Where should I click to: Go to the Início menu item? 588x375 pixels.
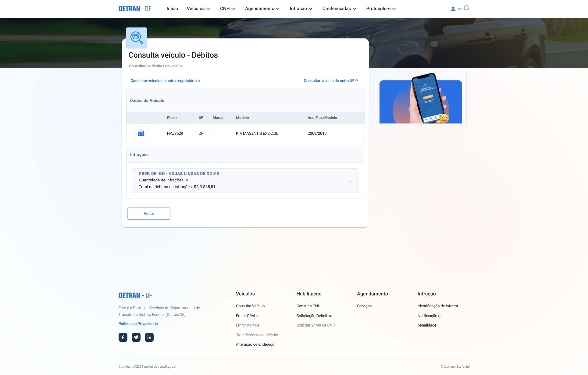click(x=172, y=9)
